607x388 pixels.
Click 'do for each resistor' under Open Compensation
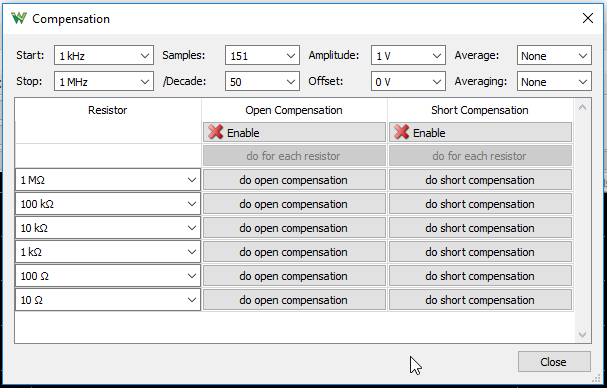coord(294,156)
